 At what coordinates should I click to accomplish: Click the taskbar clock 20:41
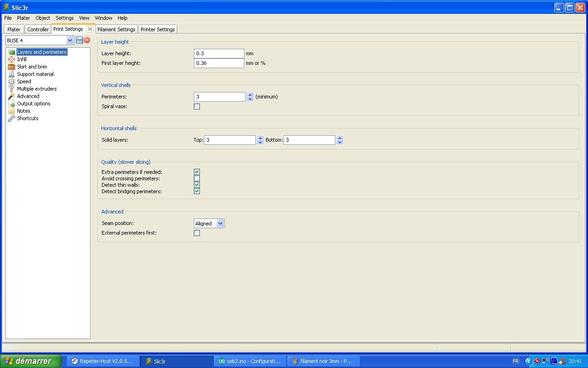(x=575, y=361)
